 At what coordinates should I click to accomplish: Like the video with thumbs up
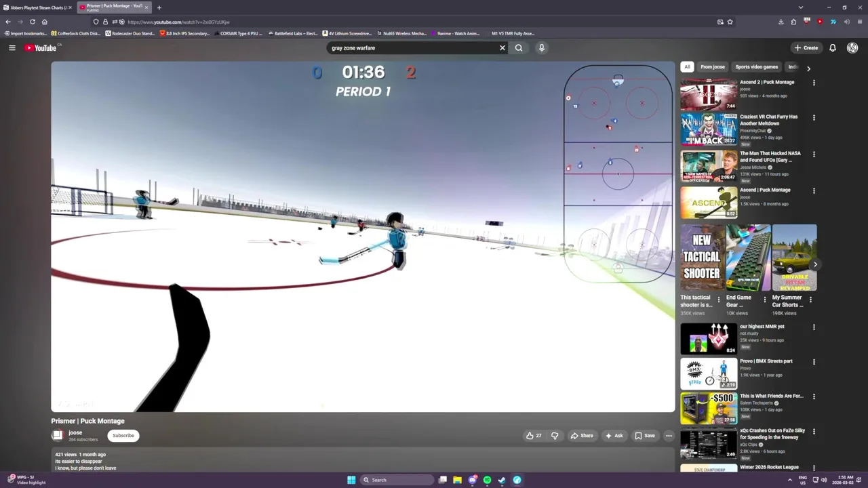pyautogui.click(x=534, y=436)
